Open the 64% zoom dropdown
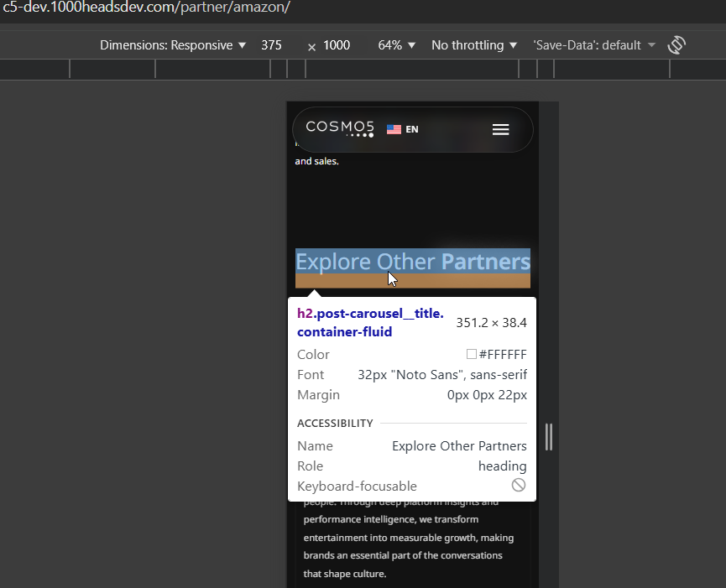The width and height of the screenshot is (726, 588). tap(396, 45)
